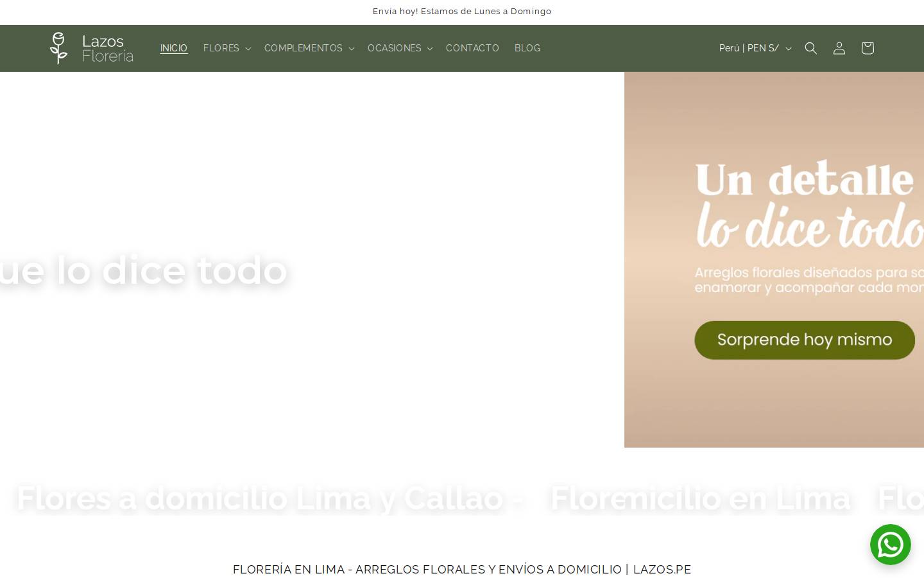Open the search magnifier icon
The image size is (924, 578).
(x=811, y=48)
